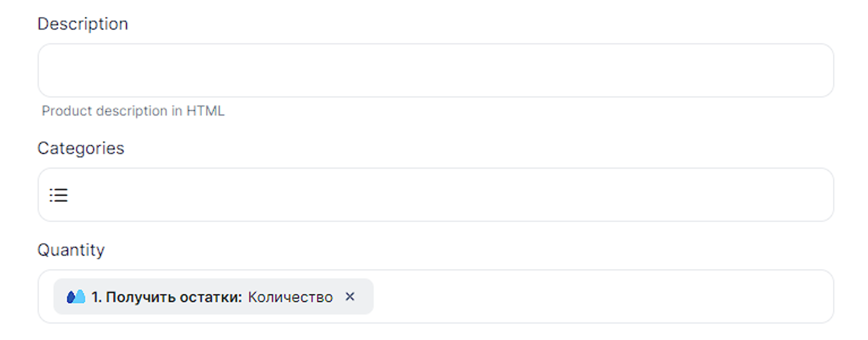
Task: Click the list icon in Categories field
Action: point(58,195)
